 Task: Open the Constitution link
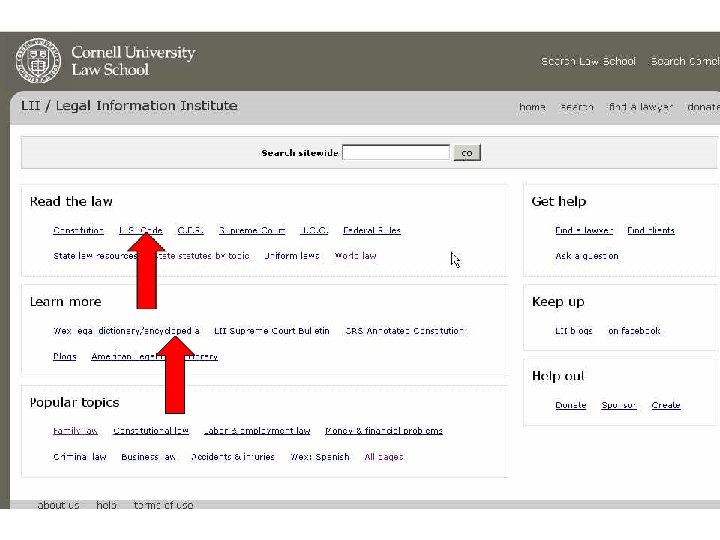tap(78, 230)
